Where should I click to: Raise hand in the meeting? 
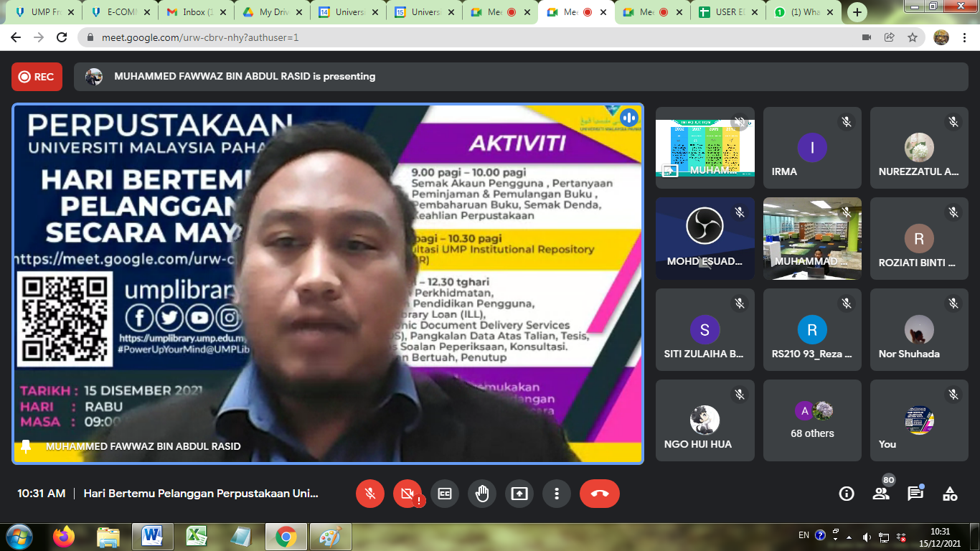482,494
